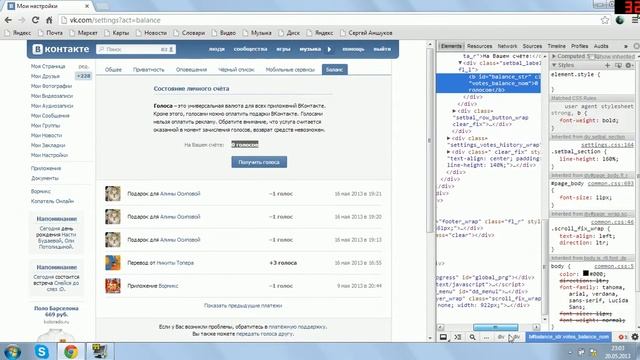Show more DevTools panels with » chevron
Viewport: 640px width, 360px height.
point(626,46)
